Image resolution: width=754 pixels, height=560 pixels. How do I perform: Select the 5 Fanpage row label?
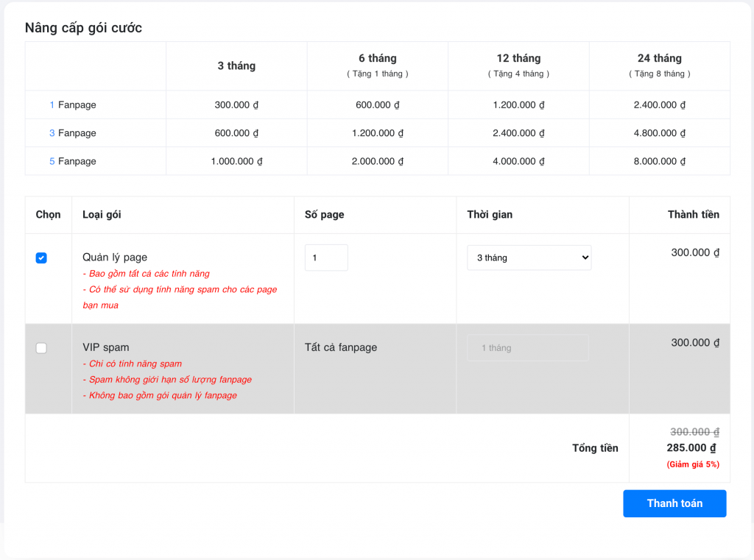coord(73,161)
